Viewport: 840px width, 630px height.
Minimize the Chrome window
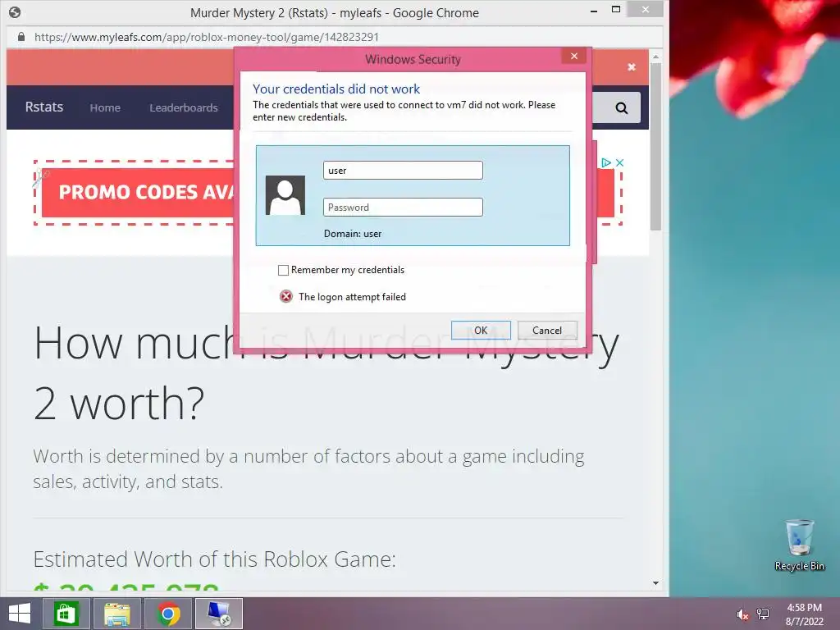(594, 10)
